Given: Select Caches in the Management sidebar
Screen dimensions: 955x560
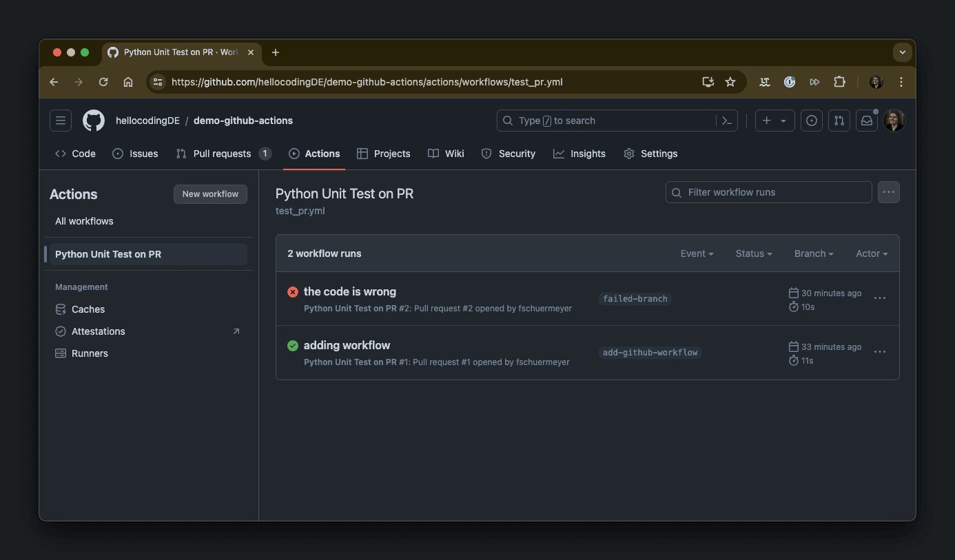Looking at the screenshot, I should click(88, 309).
